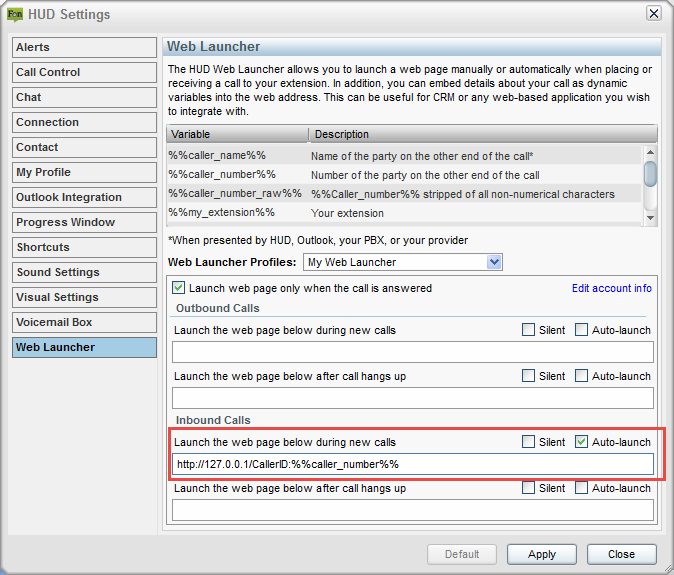The width and height of the screenshot is (674, 575).
Task: Click the Default button
Action: [462, 554]
